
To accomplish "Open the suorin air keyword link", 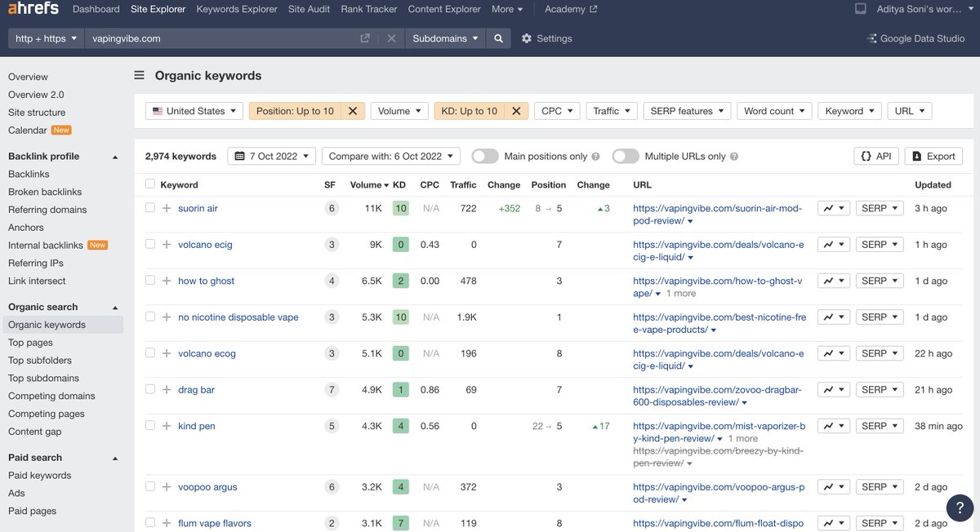I will [x=198, y=208].
